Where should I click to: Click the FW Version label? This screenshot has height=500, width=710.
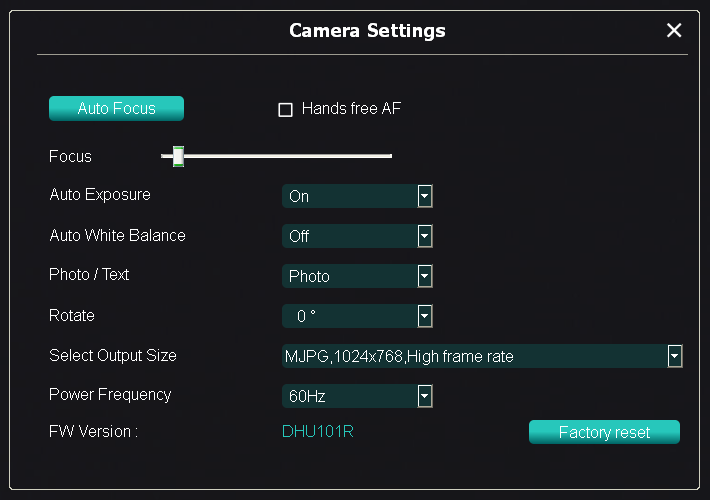click(93, 432)
